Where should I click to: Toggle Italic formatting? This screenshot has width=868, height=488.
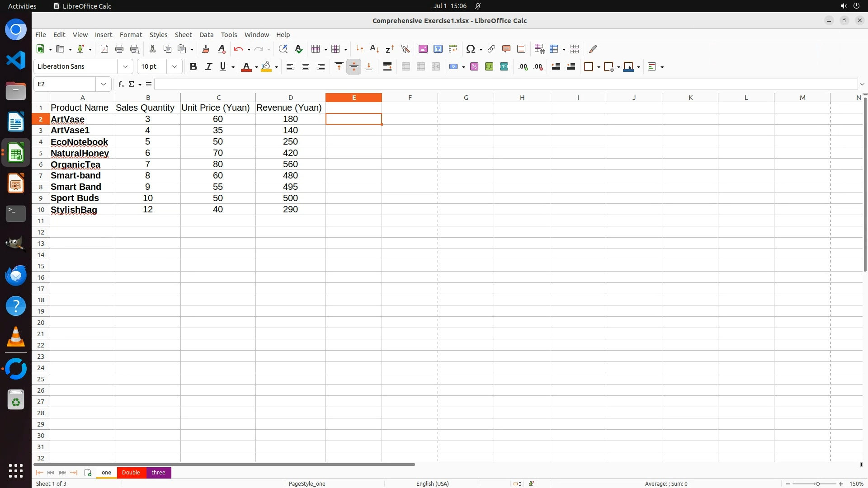(x=208, y=66)
